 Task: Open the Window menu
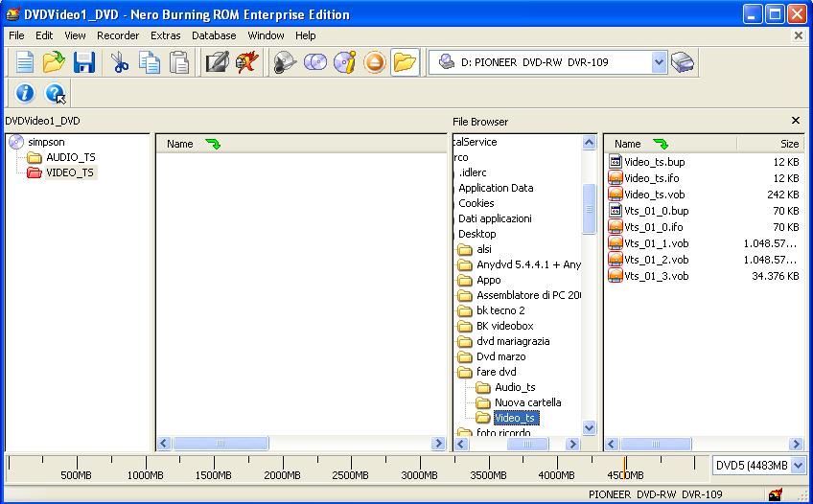tap(266, 35)
